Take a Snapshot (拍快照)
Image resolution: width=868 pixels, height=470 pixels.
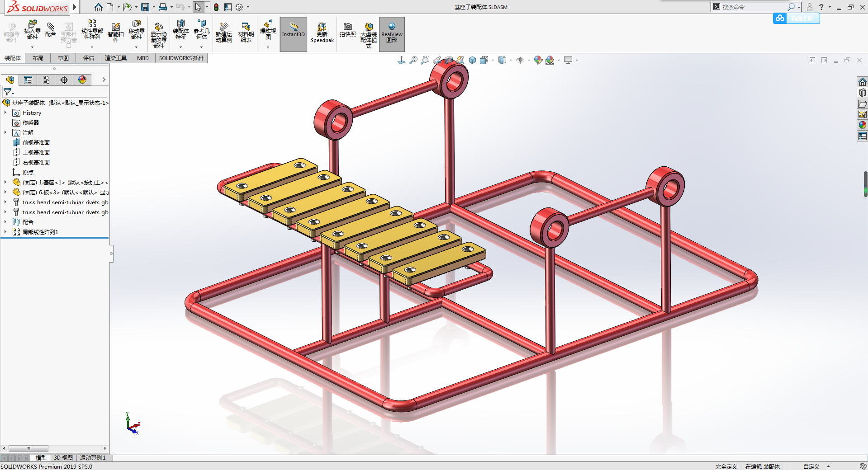click(347, 30)
